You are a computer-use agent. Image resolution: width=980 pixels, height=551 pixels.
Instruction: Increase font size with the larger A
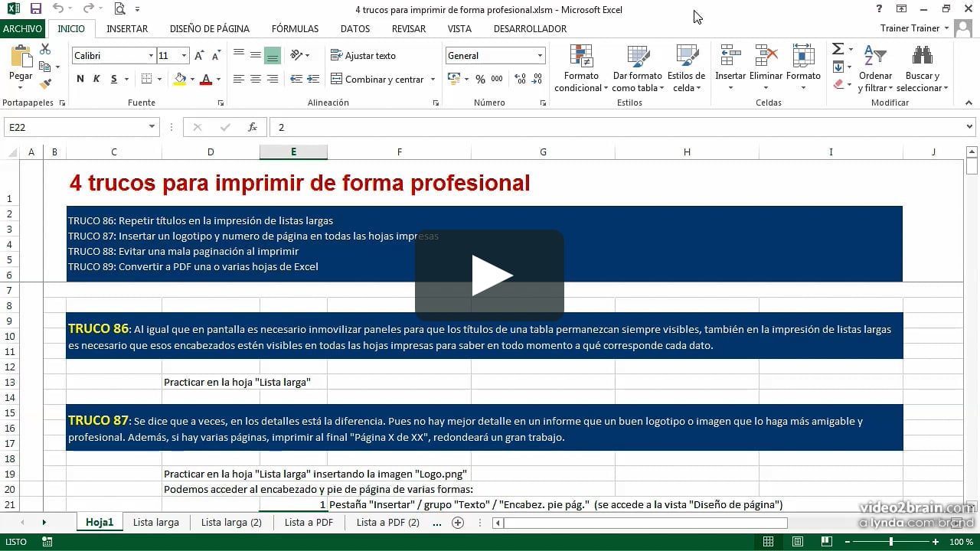pos(199,56)
